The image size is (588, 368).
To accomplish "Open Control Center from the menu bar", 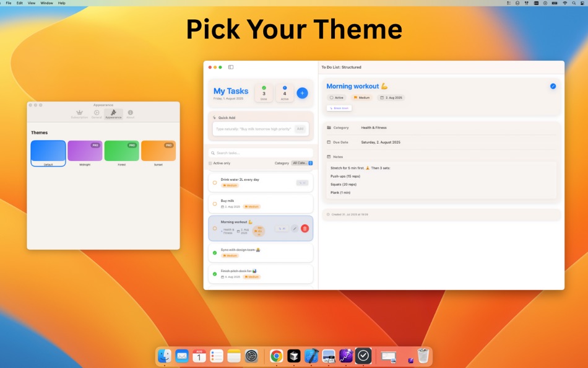I will (x=583, y=3).
